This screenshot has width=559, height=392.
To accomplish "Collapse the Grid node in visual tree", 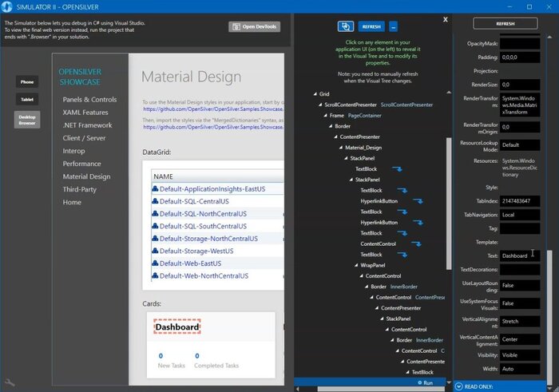I will point(315,94).
